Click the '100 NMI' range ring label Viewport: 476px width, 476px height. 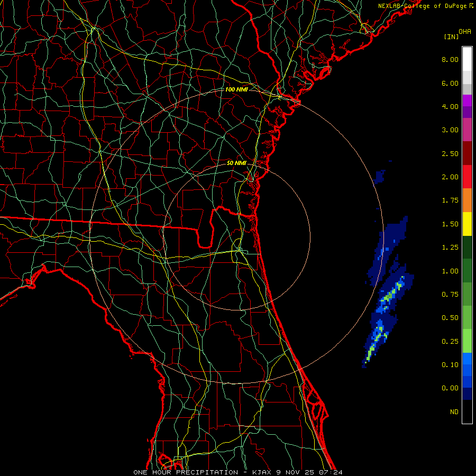pos(236,89)
